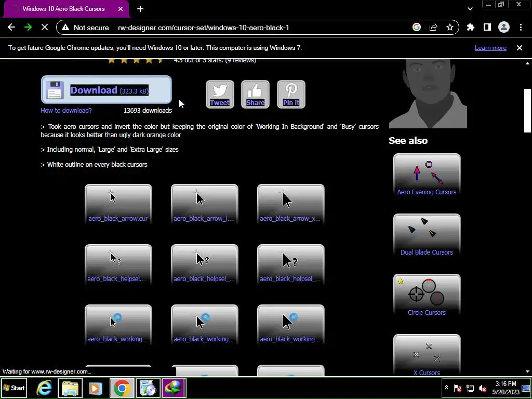This screenshot has width=532, height=399.
Task: Go back to the previous page
Action: click(x=11, y=28)
